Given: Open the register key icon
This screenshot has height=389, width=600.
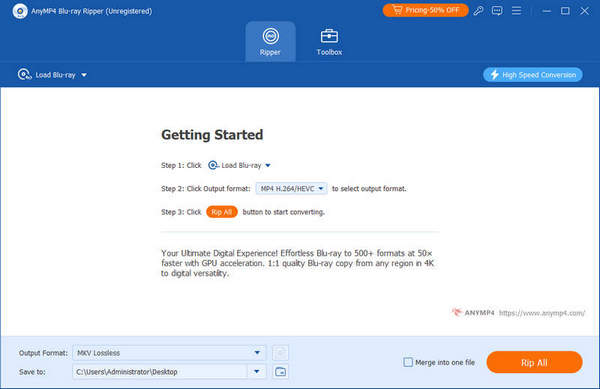Looking at the screenshot, I should (478, 11).
